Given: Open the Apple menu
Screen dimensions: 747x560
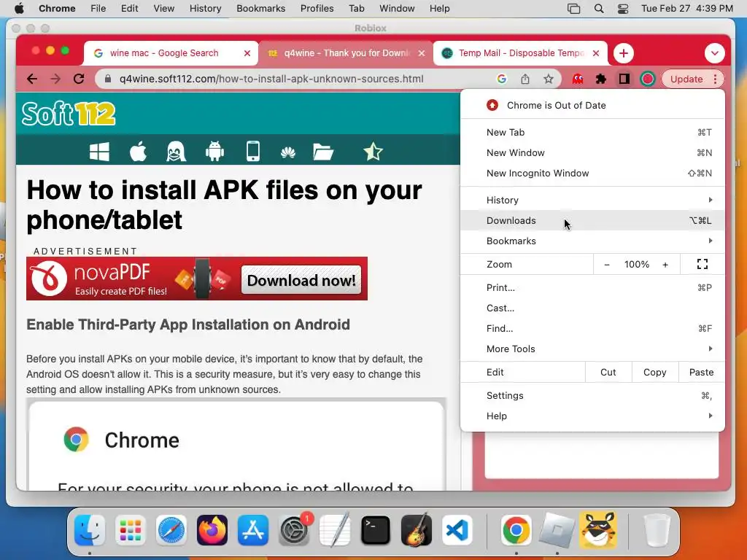Looking at the screenshot, I should coord(19,9).
